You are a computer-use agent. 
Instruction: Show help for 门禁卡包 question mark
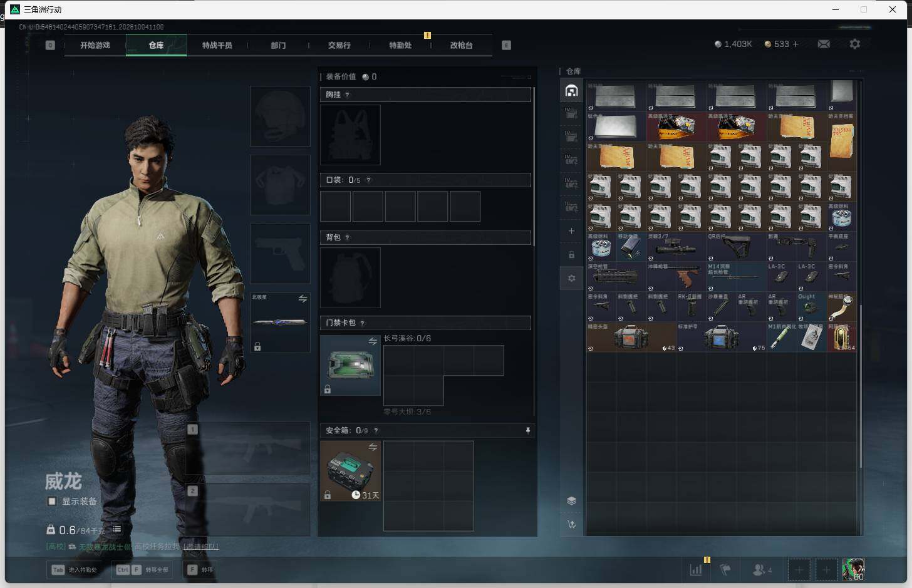(362, 323)
